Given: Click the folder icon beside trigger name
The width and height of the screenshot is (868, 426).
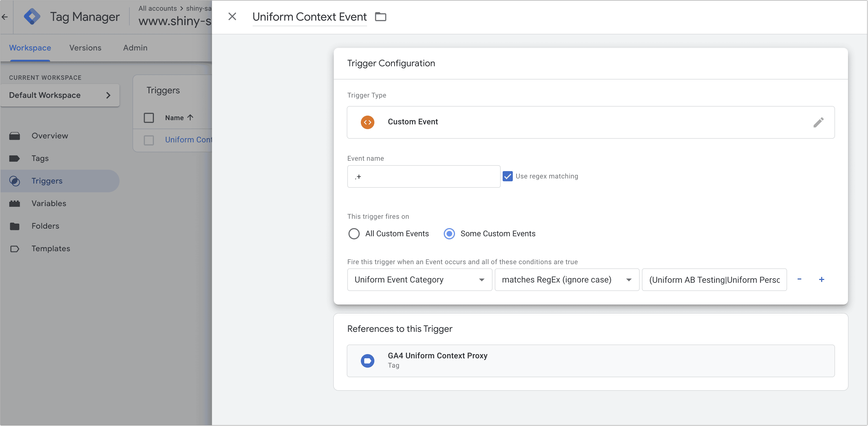Looking at the screenshot, I should [x=381, y=17].
